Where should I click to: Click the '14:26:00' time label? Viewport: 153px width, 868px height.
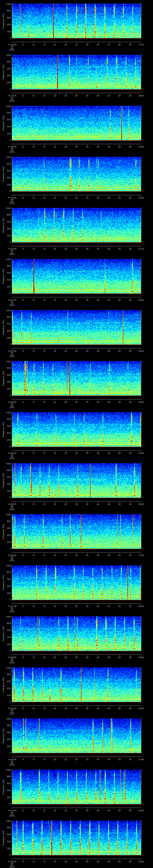click(x=12, y=555)
